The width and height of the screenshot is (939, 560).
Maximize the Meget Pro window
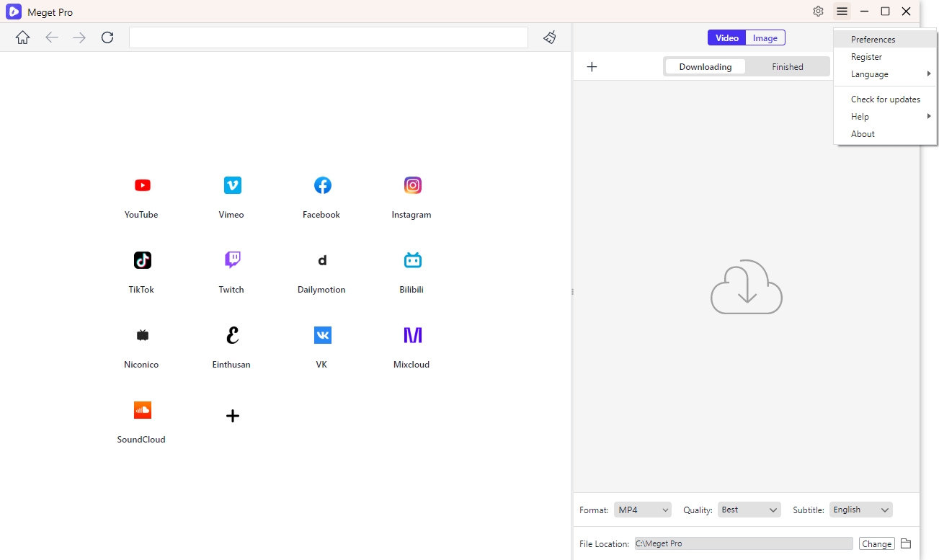point(885,12)
